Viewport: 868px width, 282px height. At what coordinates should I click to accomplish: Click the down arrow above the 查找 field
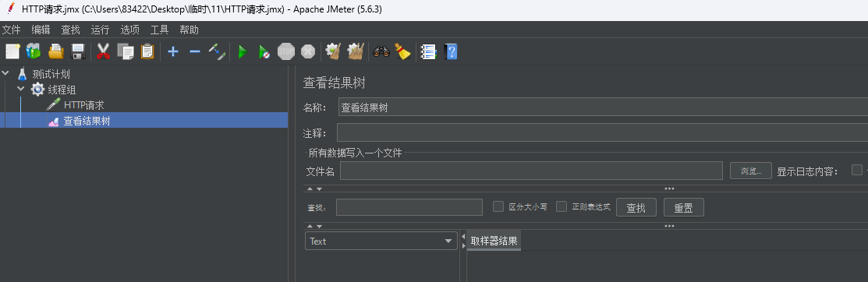pyautogui.click(x=319, y=189)
